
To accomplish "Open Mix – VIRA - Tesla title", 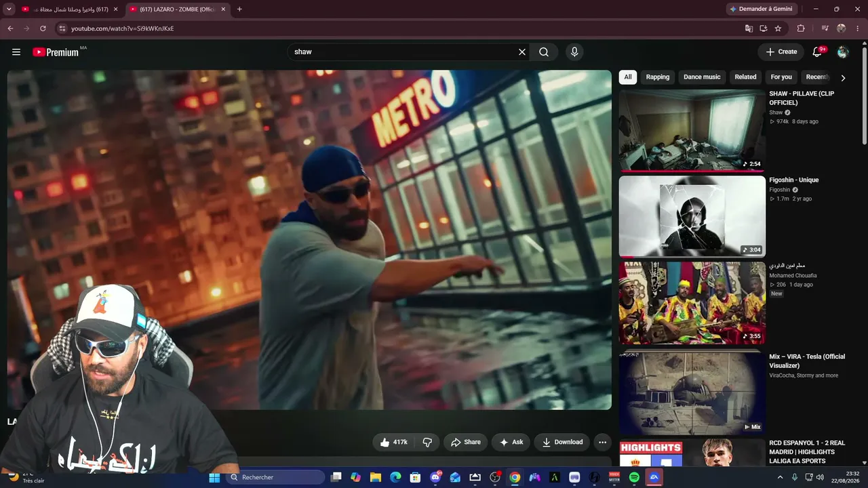I will [807, 361].
